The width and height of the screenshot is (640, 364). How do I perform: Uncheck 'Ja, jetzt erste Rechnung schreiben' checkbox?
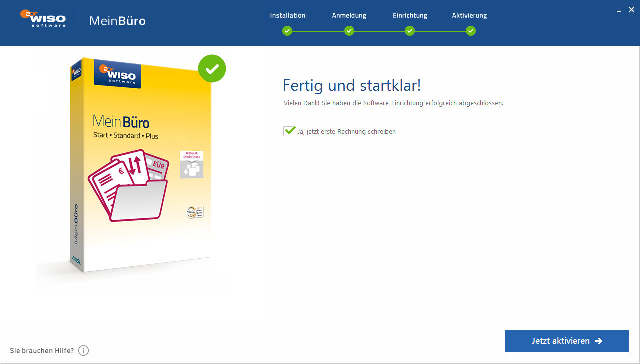point(289,131)
